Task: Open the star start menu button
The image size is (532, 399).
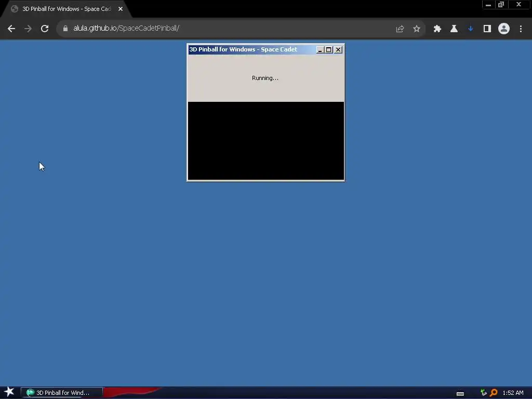Action: pos(9,392)
